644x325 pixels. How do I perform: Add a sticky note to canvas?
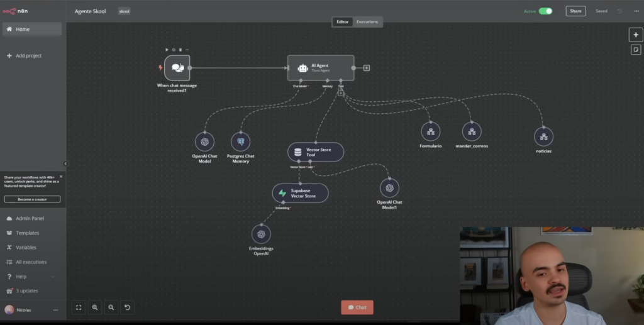[636, 50]
